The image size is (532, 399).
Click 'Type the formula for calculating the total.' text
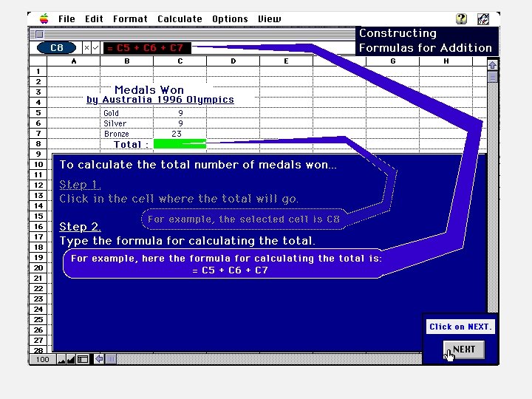(187, 241)
